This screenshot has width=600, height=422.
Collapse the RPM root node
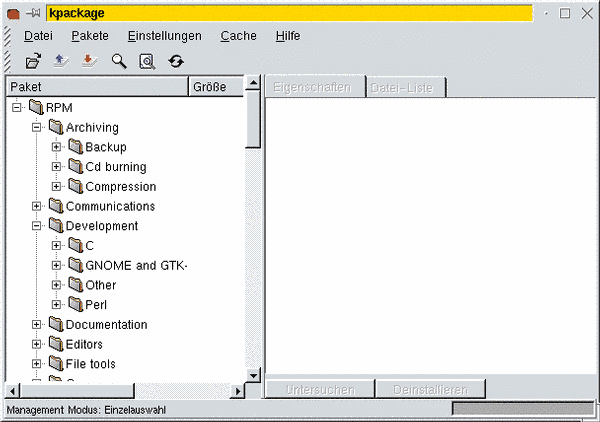17,108
